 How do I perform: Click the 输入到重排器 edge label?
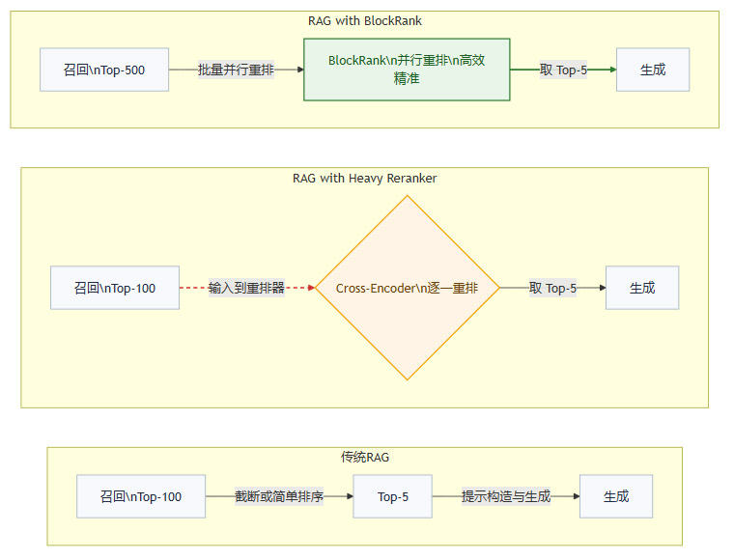[246, 288]
